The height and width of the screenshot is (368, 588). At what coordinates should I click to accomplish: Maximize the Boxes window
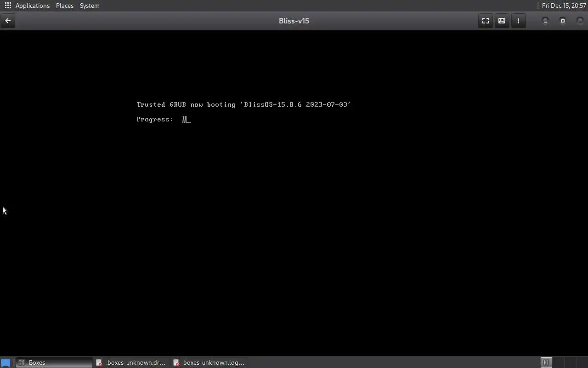[563, 21]
